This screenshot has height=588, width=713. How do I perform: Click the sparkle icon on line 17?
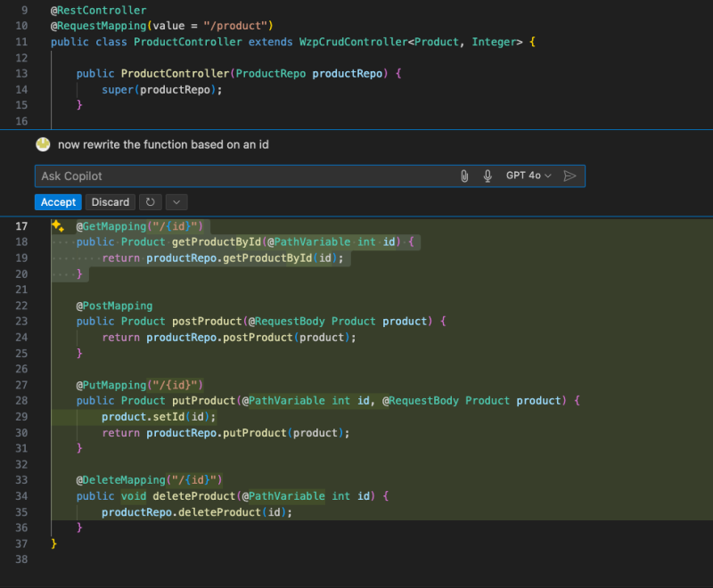58,226
